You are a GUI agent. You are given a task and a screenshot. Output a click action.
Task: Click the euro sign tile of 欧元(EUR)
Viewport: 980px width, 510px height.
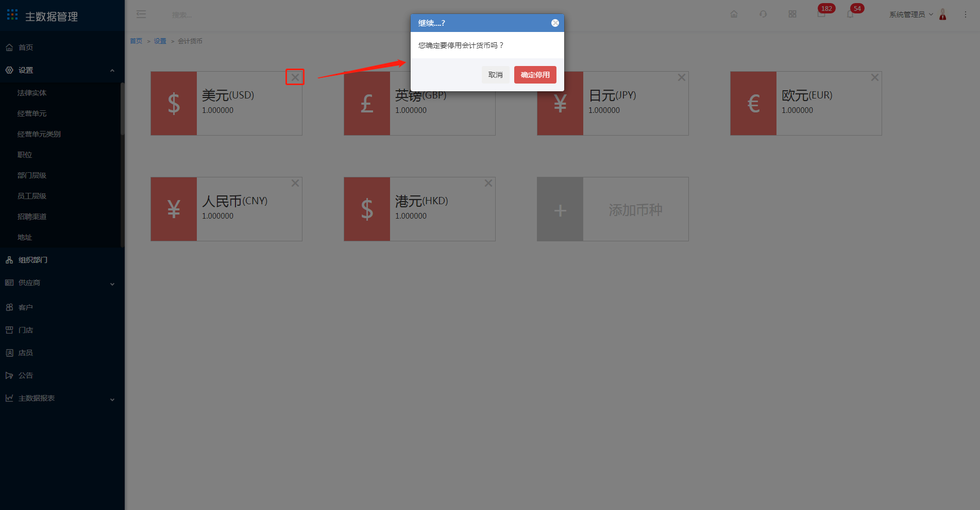[x=753, y=104]
